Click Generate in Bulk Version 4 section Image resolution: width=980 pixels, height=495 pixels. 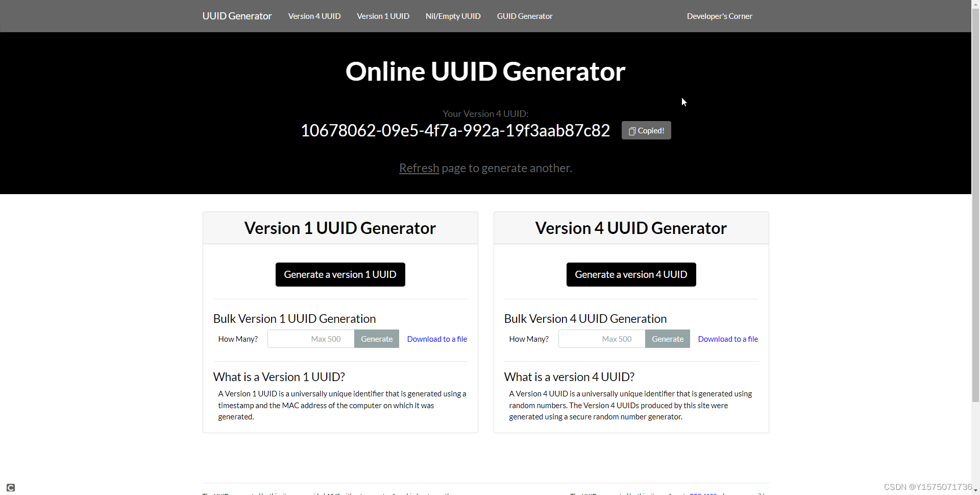(x=668, y=339)
